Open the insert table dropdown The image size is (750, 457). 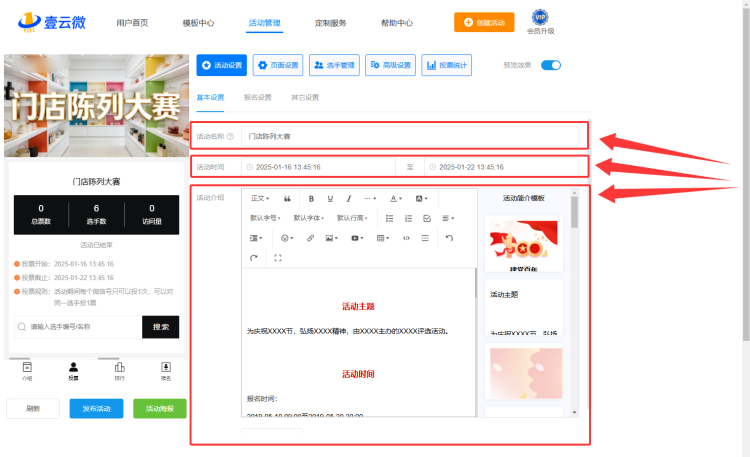[x=383, y=238]
